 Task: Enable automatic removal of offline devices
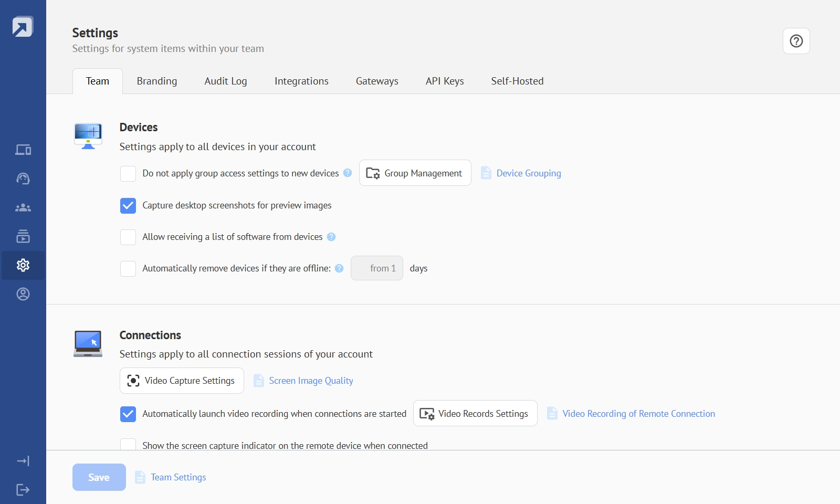128,268
